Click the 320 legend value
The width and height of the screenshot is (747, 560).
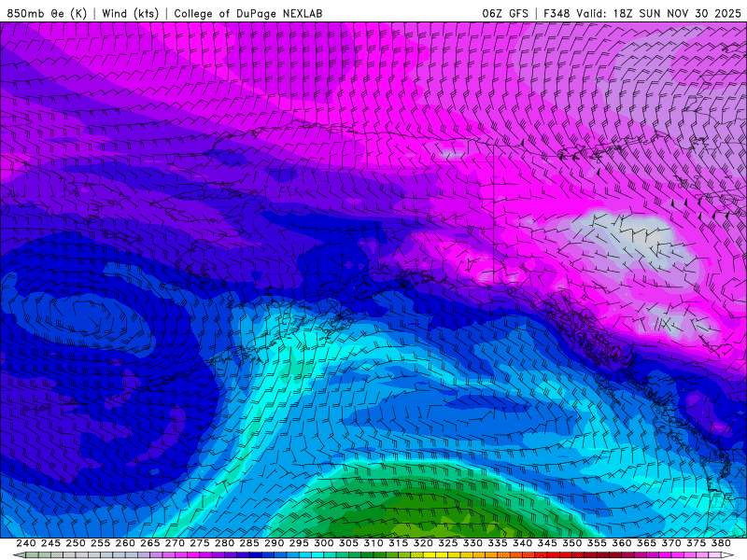point(423,543)
